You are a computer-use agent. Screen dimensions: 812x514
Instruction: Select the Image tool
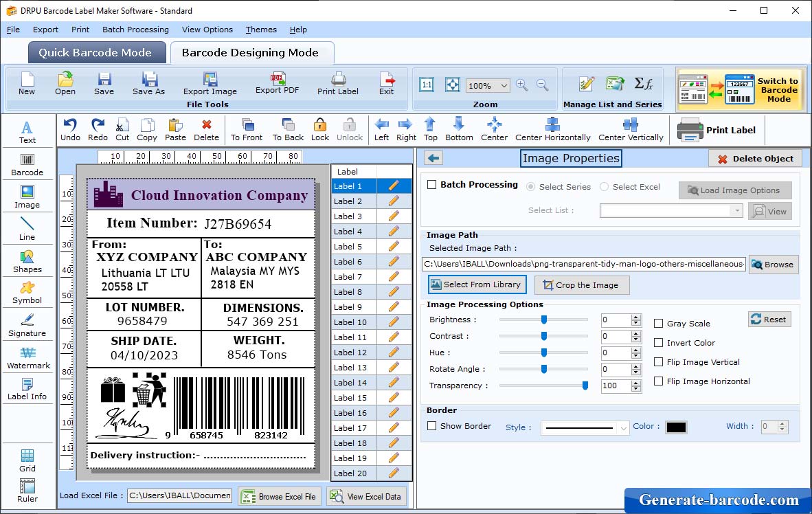[27, 197]
